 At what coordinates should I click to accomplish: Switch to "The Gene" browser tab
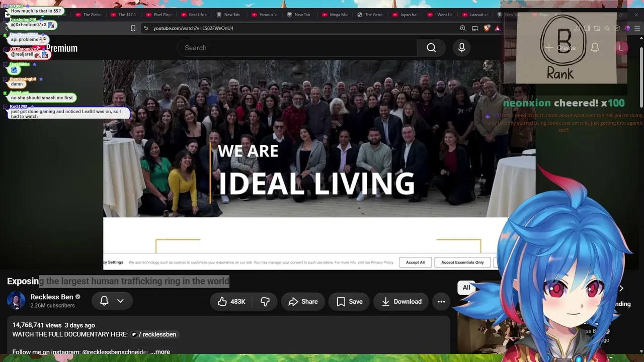(370, 15)
